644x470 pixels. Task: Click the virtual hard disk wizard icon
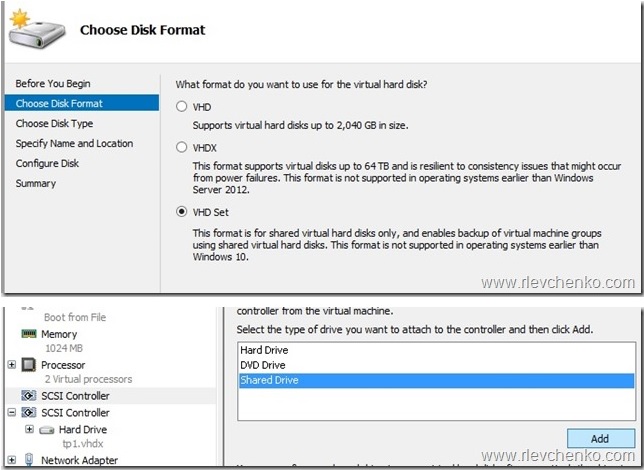[x=36, y=30]
